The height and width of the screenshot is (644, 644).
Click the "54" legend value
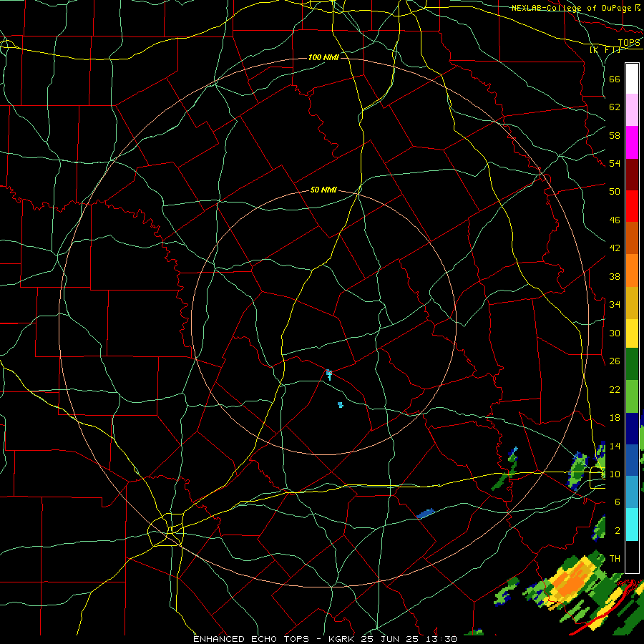(615, 163)
